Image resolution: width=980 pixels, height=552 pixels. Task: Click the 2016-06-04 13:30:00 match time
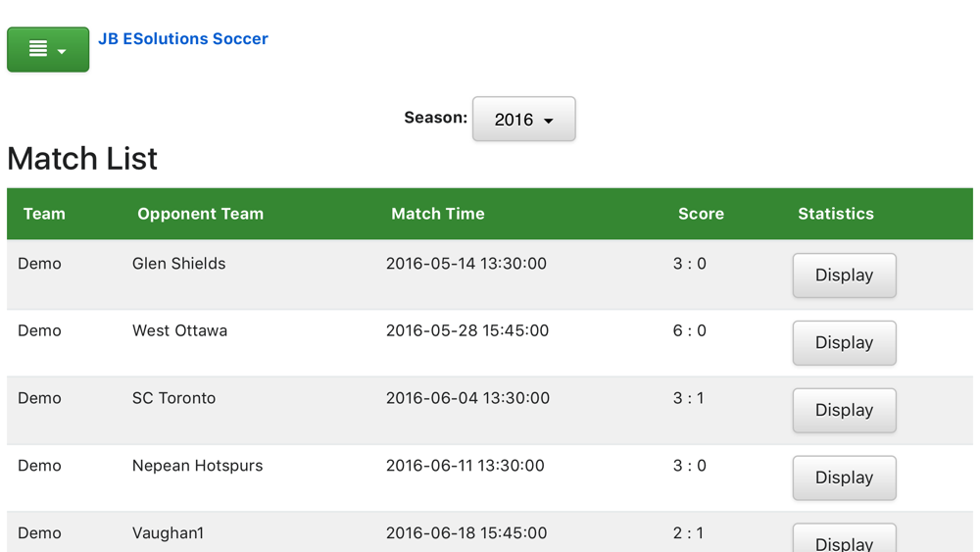click(467, 398)
